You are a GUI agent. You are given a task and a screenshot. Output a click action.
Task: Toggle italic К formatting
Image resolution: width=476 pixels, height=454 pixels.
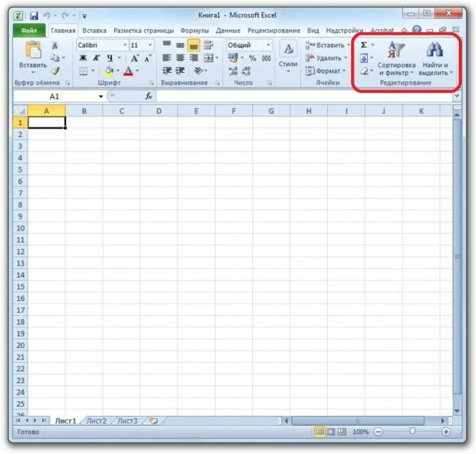coord(97,58)
